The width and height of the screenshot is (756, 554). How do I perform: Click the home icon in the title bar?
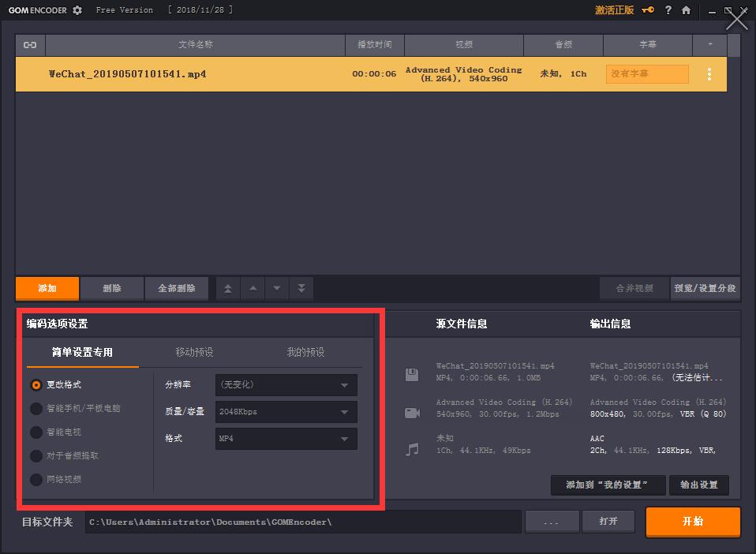[x=686, y=10]
